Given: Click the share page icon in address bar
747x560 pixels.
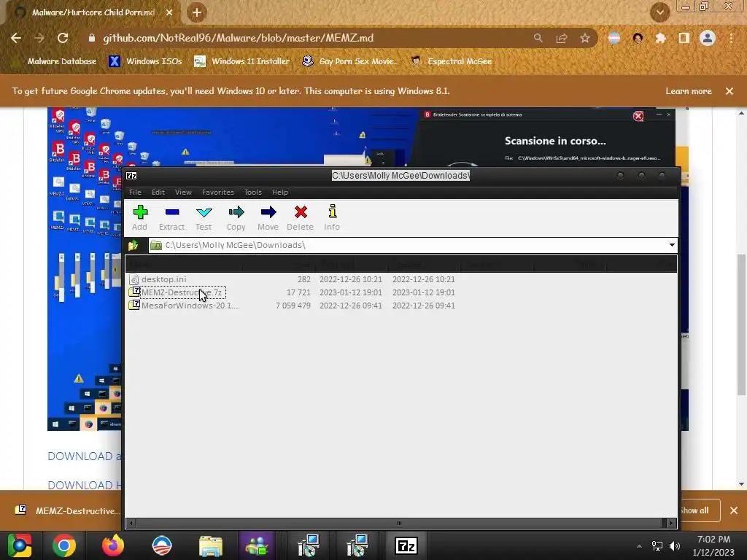Looking at the screenshot, I should coord(562,38).
